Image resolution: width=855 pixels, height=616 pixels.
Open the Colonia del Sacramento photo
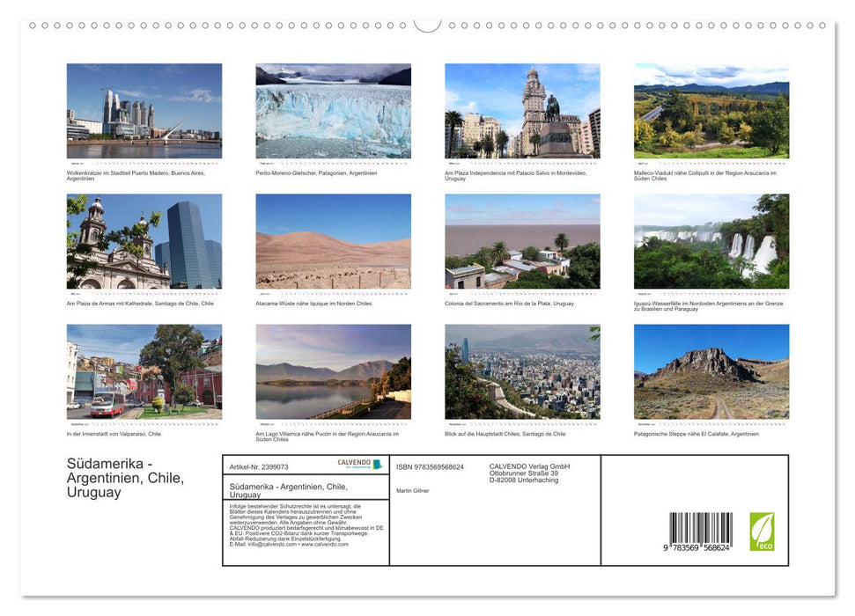522,241
